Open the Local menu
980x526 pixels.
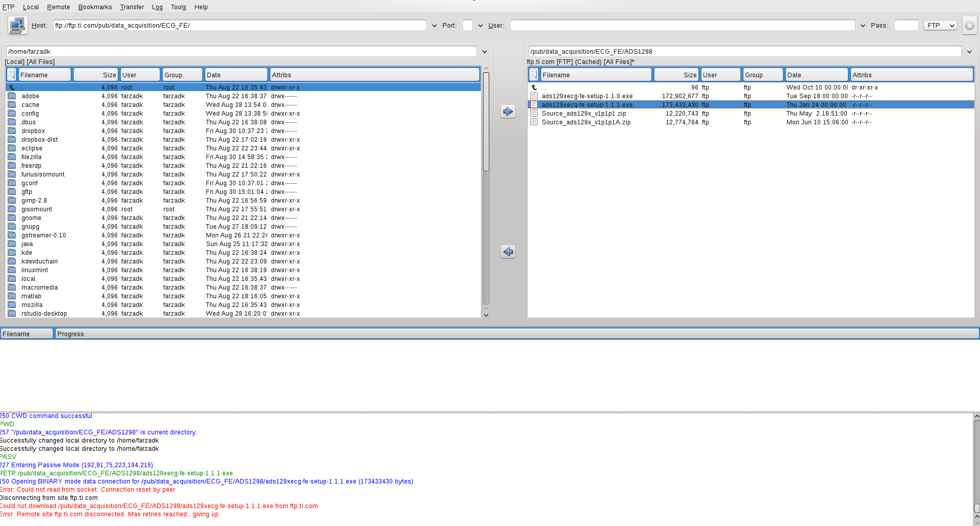click(31, 7)
